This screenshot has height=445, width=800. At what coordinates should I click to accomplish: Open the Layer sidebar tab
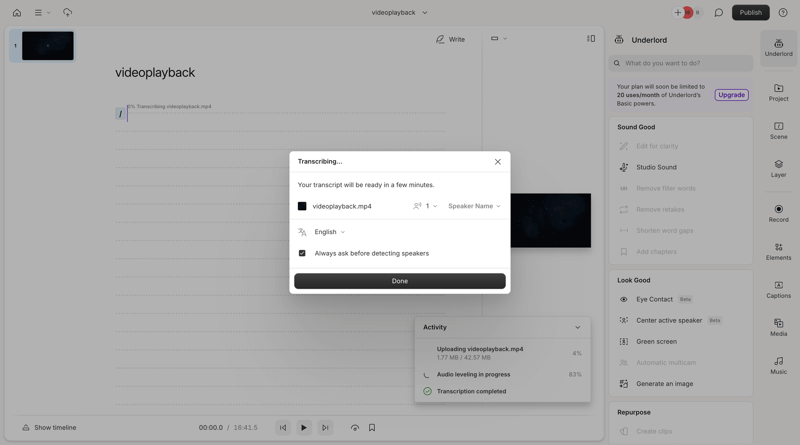[x=779, y=169]
